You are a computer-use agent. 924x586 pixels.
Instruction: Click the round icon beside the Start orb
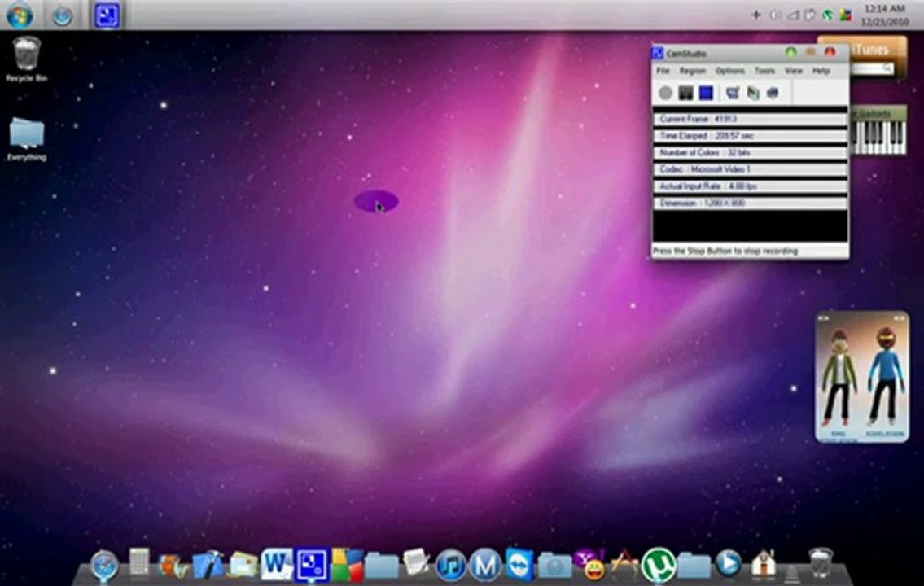[x=62, y=16]
